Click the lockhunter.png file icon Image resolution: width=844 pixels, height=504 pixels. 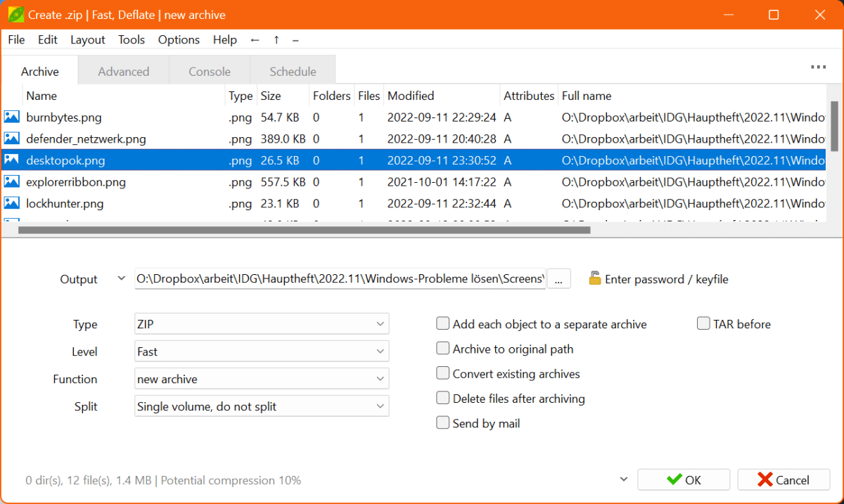pos(11,204)
